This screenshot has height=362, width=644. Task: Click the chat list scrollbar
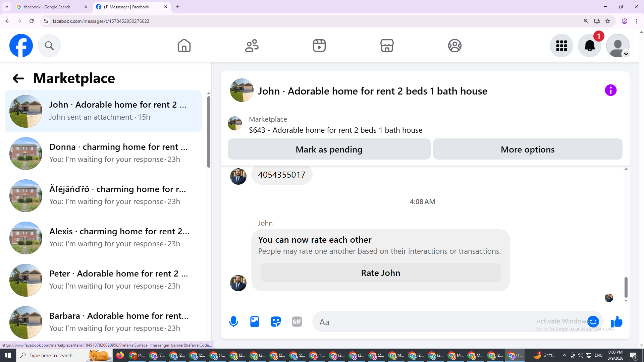[x=209, y=132]
